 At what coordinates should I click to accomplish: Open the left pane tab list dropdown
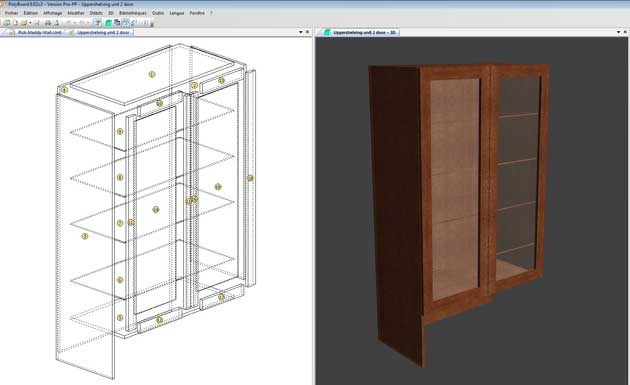(x=301, y=32)
